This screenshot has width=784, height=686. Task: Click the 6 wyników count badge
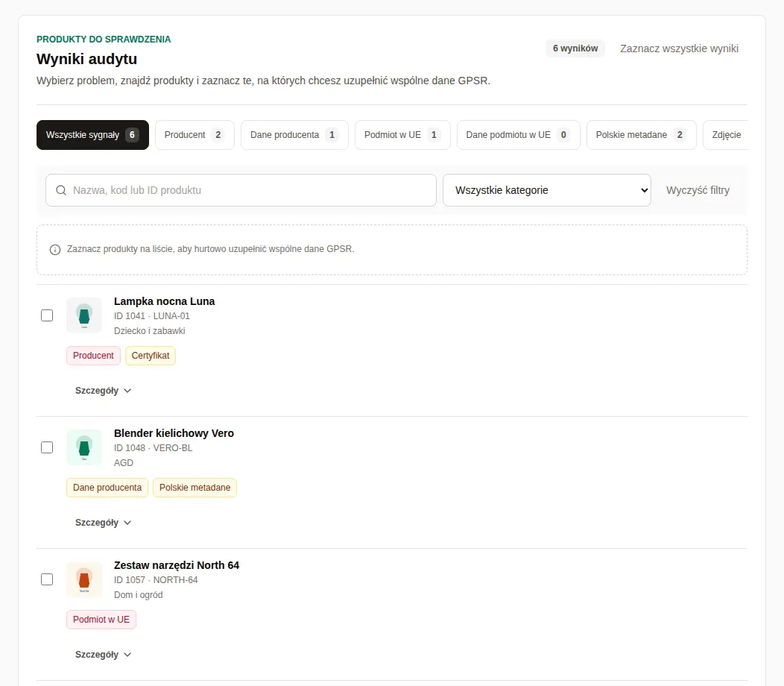(575, 48)
